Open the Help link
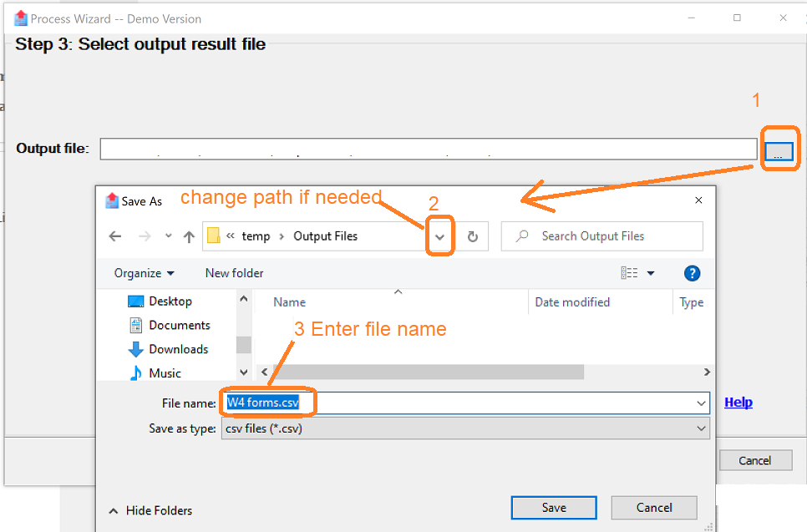Image resolution: width=807 pixels, height=532 pixels. coord(738,402)
